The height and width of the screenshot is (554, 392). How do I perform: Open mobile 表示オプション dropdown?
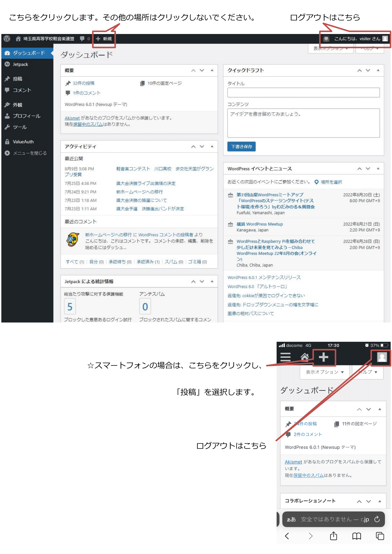325,372
